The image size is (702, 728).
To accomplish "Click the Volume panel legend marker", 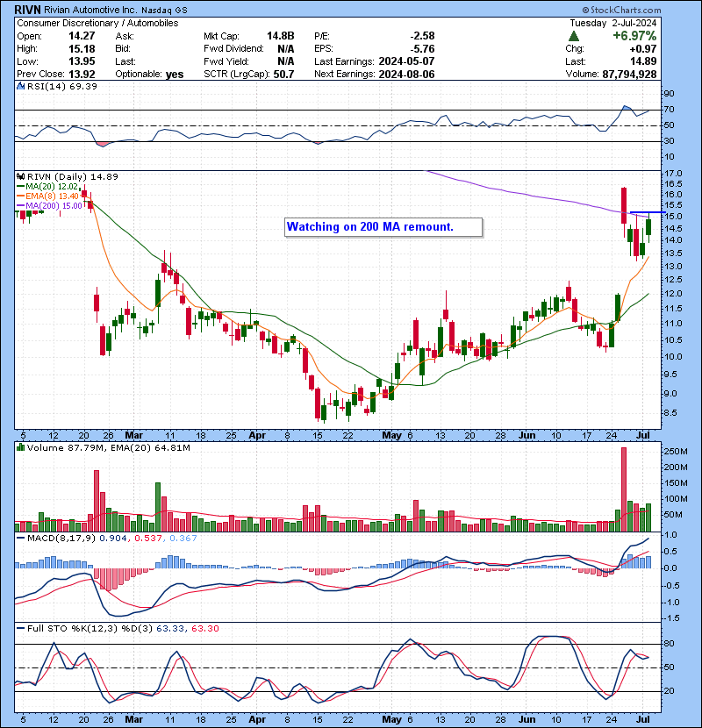I will coord(19,449).
